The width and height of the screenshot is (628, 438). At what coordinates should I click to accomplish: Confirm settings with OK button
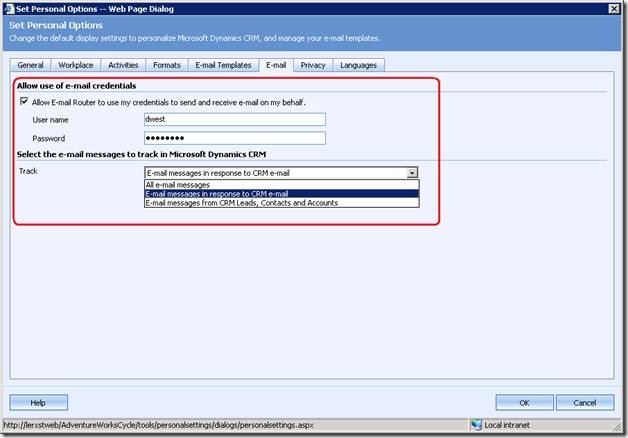click(524, 402)
